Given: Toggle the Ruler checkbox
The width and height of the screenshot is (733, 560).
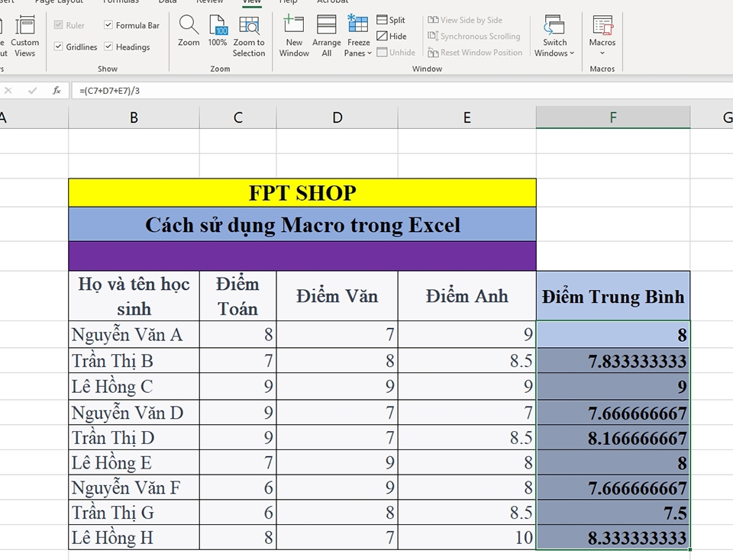Looking at the screenshot, I should coord(59,24).
